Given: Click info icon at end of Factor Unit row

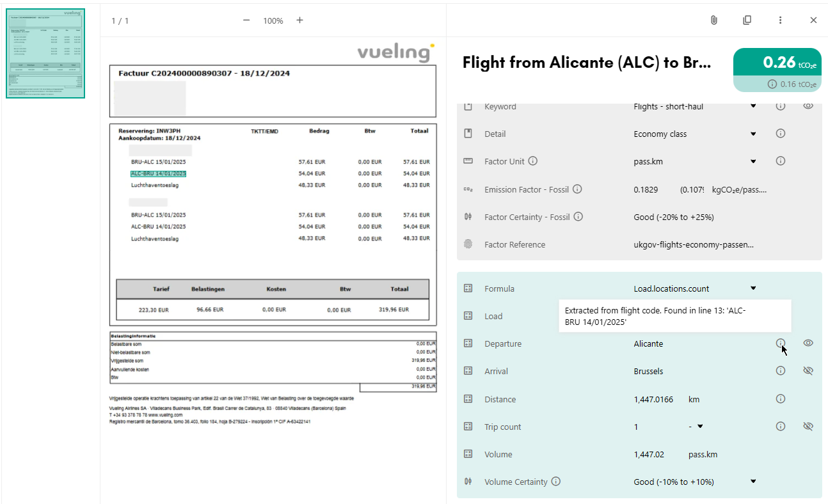Looking at the screenshot, I should [780, 161].
